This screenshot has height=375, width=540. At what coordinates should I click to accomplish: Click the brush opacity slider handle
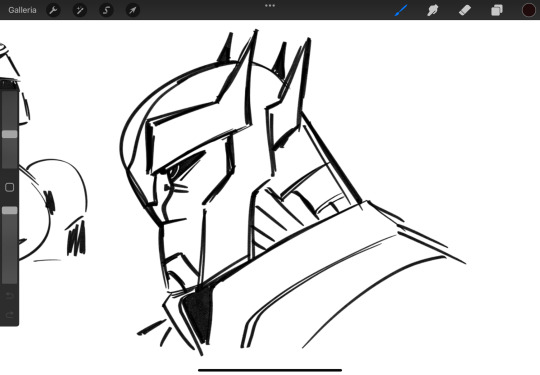10,210
